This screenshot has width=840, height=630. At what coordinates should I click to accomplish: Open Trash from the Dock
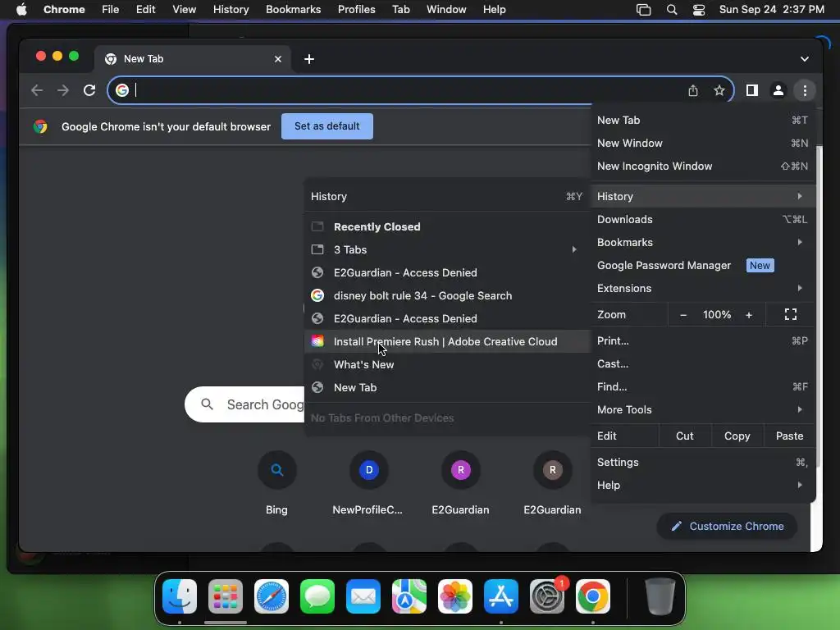coord(660,596)
